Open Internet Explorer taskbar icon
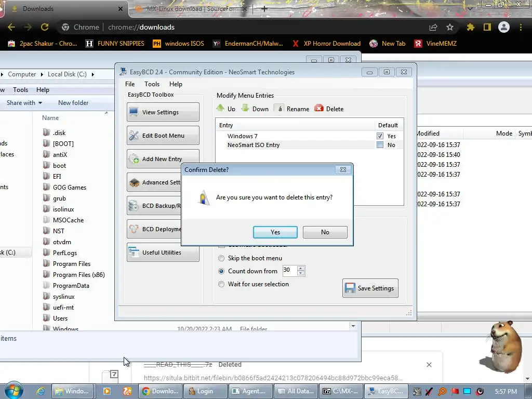Viewport: 532px width, 399px height. coord(41,391)
